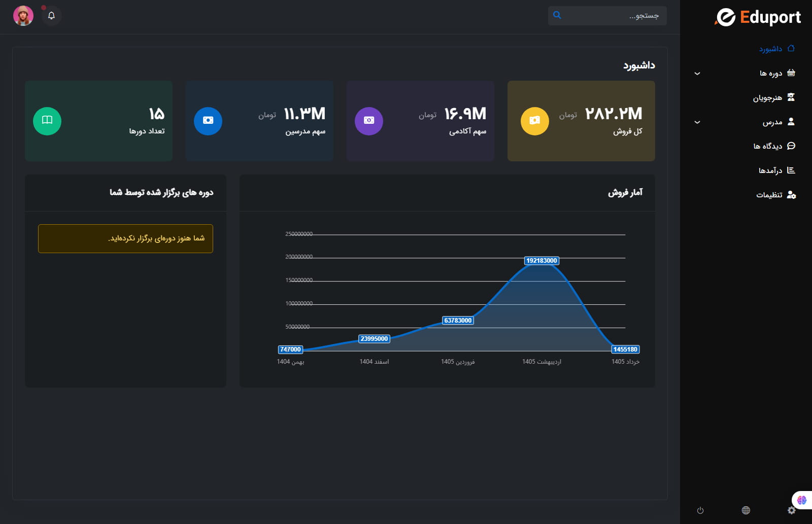Screen dimensions: 812x524
Task: Click the yellow money icon in کل فروش card
Action: pyautogui.click(x=535, y=121)
